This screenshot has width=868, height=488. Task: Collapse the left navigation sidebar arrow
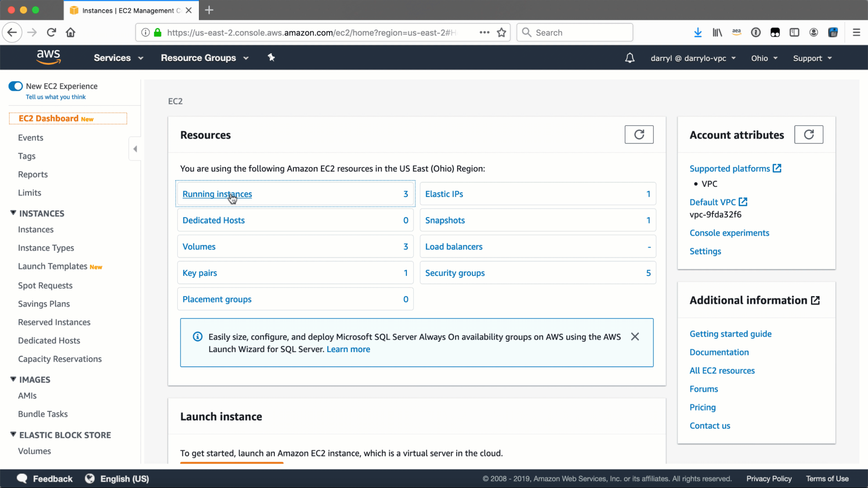click(x=135, y=149)
